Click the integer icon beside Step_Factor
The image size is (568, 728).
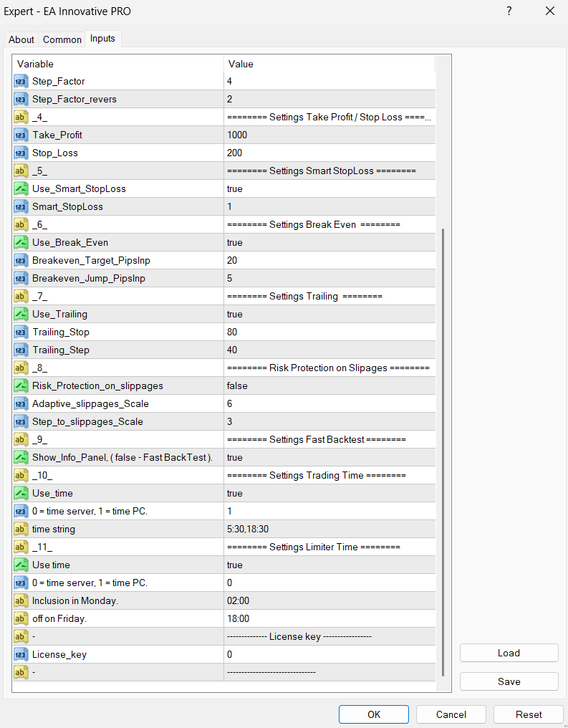click(x=21, y=82)
